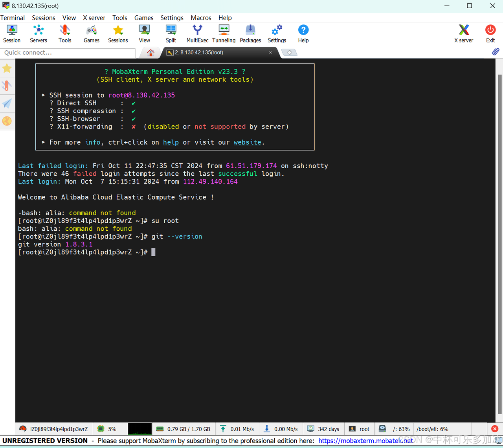The image size is (503, 448).
Task: Click the RAM usage 0.79 GB / 1.70 GB indicator
Action: (183, 429)
